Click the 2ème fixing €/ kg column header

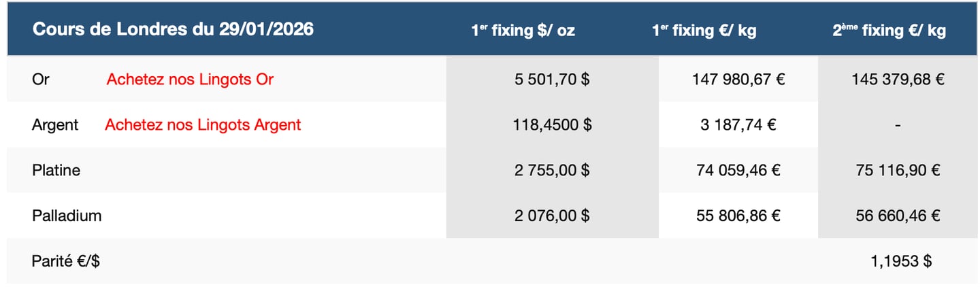tap(889, 30)
